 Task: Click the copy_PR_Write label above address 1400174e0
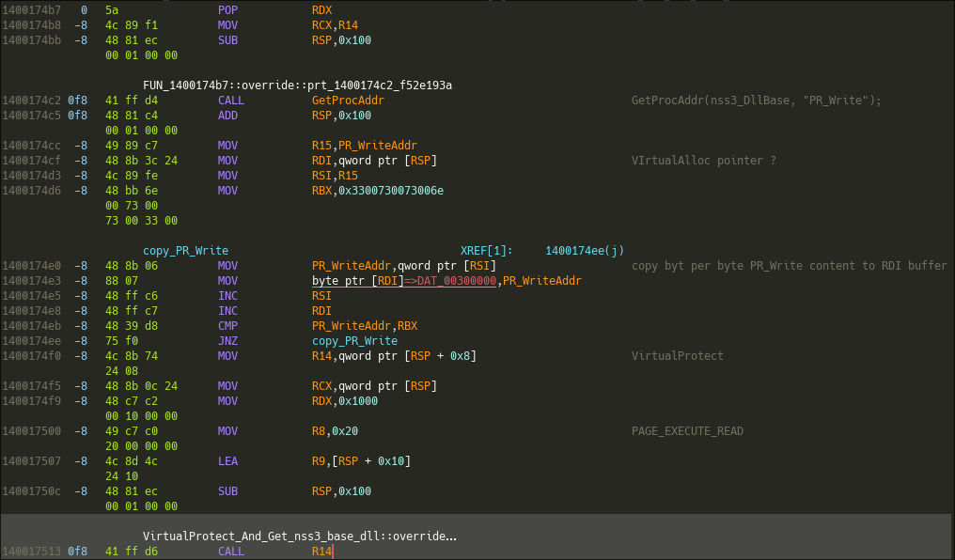point(185,251)
